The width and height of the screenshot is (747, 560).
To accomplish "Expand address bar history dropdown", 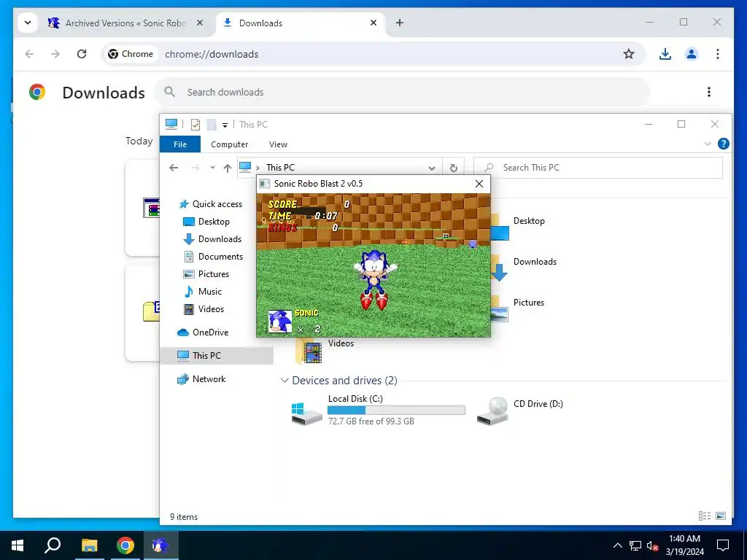I will point(432,168).
